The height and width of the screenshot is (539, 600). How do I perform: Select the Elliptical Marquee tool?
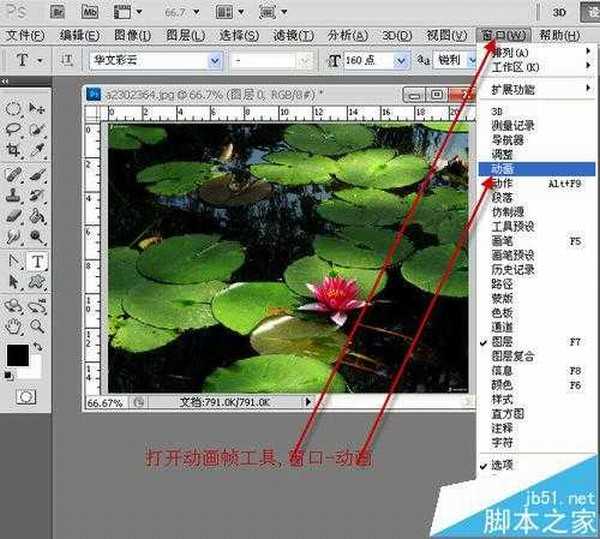(14, 109)
